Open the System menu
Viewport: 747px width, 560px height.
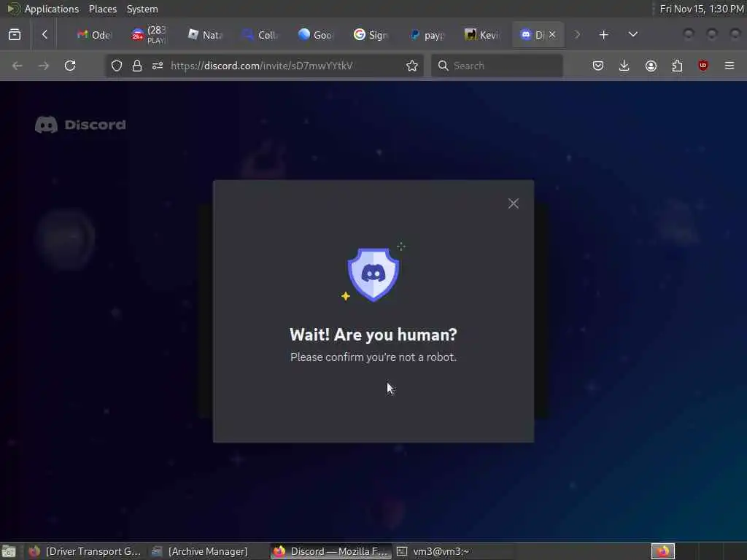[142, 9]
